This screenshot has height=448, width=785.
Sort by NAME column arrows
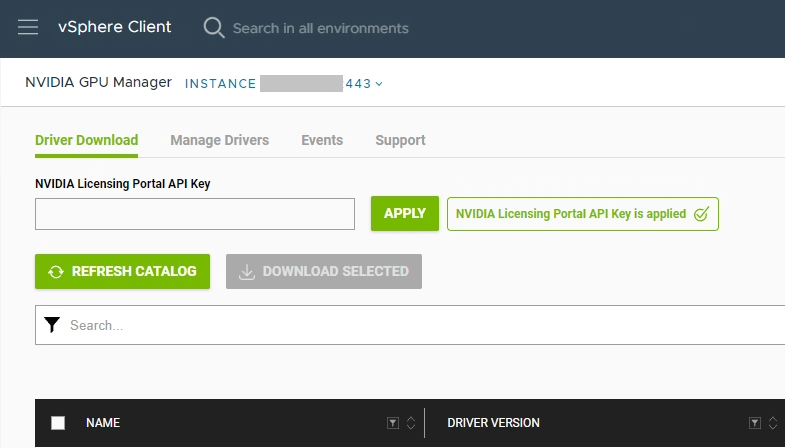coord(411,423)
